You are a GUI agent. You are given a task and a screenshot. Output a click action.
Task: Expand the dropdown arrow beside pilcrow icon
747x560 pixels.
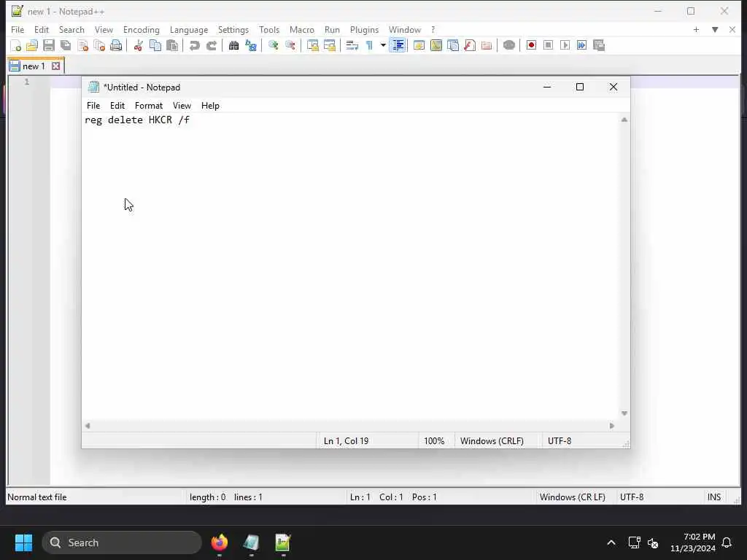[x=382, y=46]
